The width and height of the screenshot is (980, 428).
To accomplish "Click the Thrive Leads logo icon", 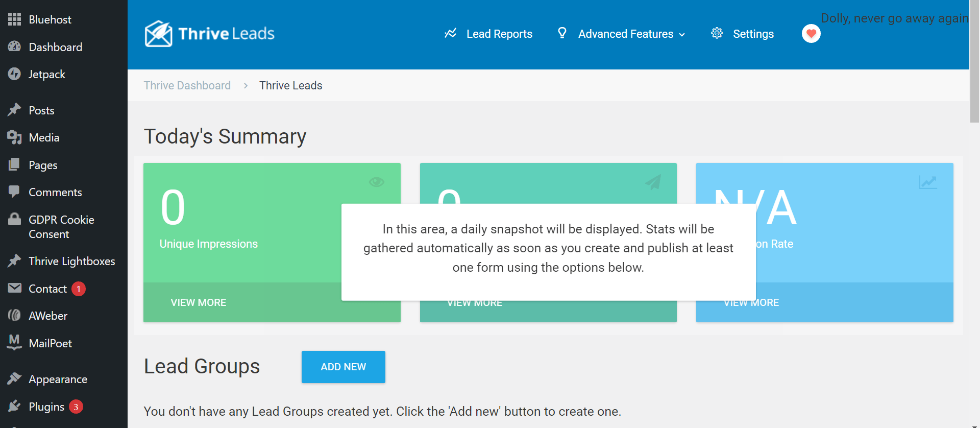I will point(158,34).
